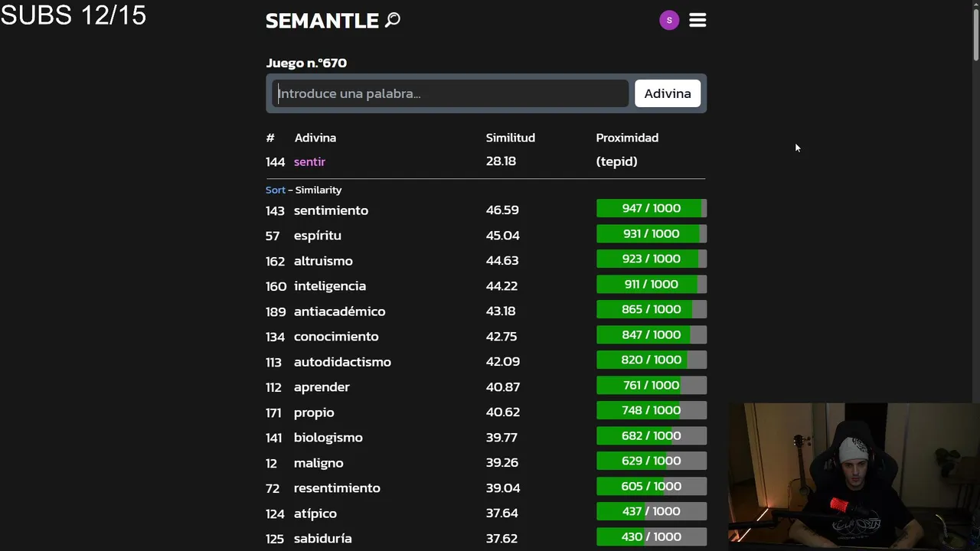Click the Similitud column header

[x=510, y=138]
